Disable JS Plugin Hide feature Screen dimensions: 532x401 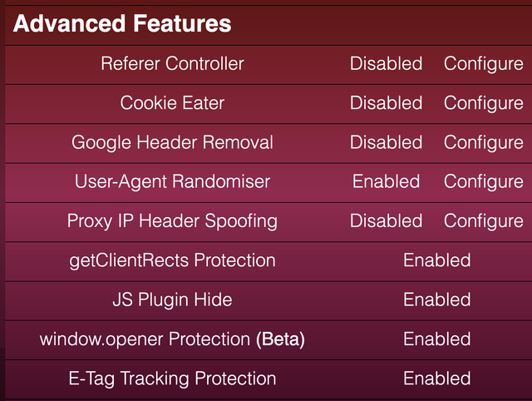click(x=437, y=300)
